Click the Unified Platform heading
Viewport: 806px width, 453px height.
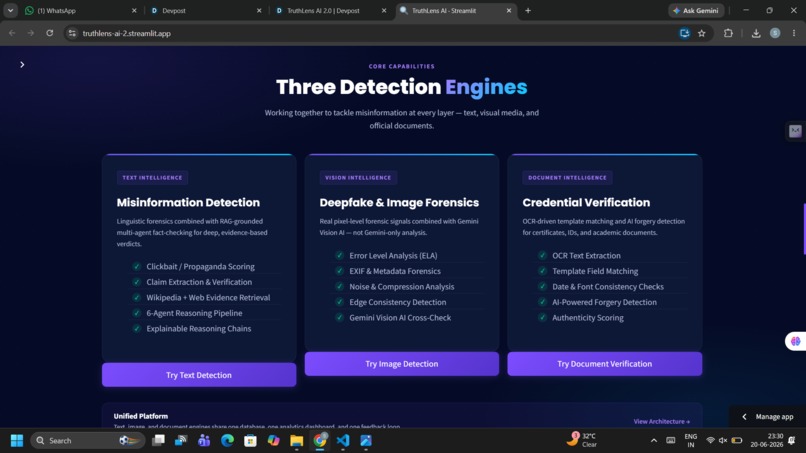pyautogui.click(x=140, y=416)
